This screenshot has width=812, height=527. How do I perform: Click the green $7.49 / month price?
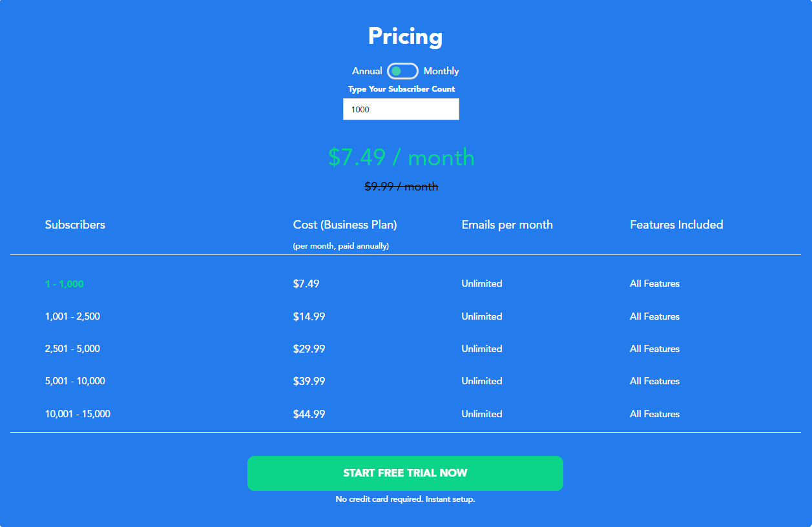(401, 158)
